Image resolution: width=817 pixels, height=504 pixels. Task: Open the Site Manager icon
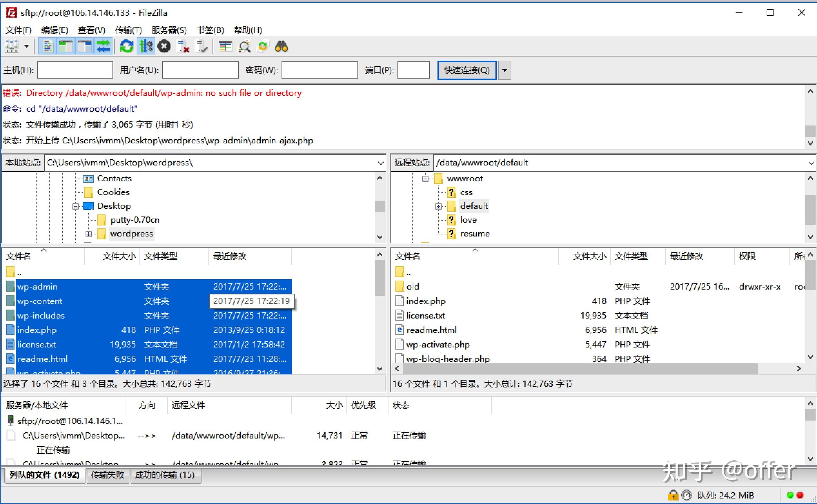point(12,46)
